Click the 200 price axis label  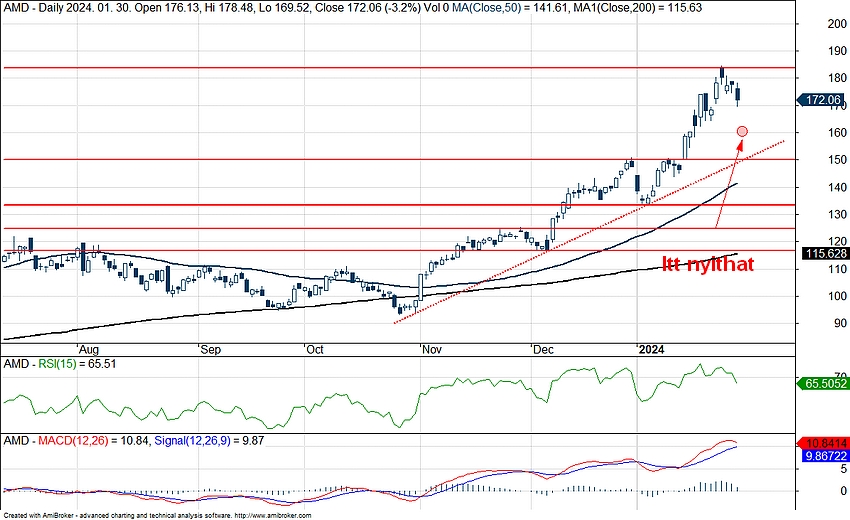click(x=837, y=23)
